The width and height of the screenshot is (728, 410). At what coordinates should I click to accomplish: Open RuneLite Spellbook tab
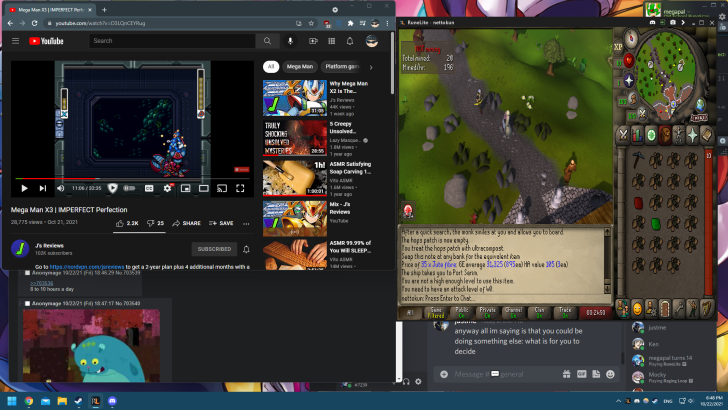click(706, 135)
